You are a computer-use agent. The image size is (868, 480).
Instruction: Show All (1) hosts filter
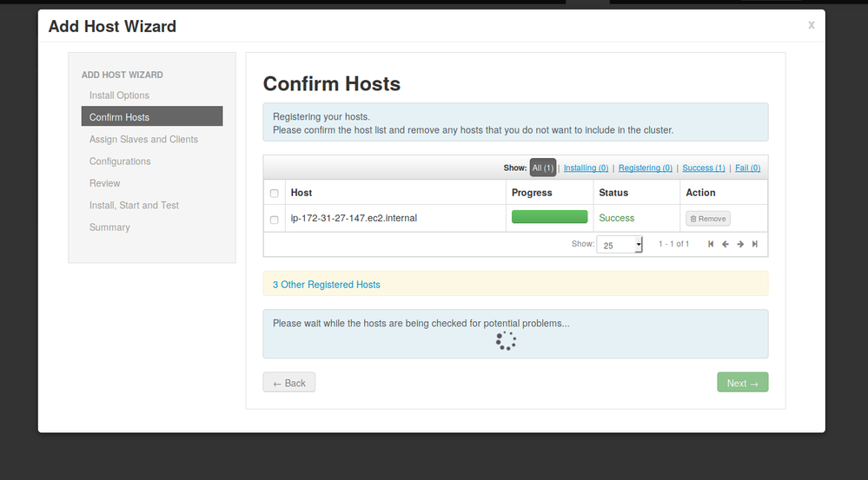(543, 168)
